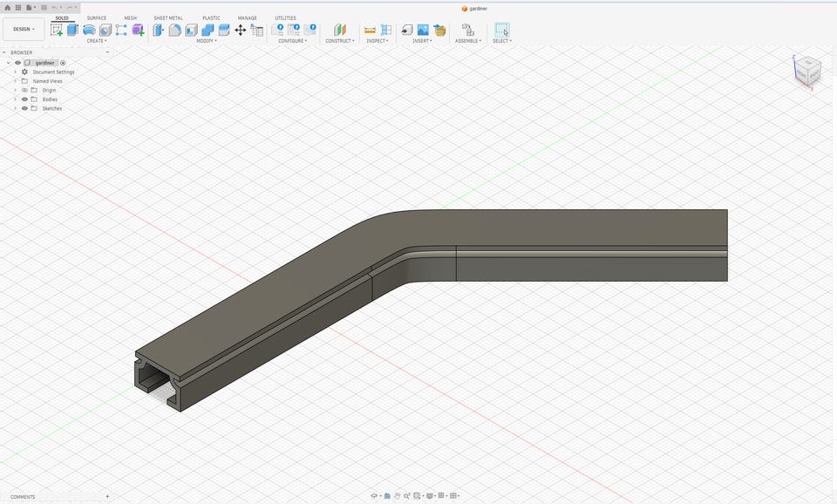This screenshot has width=837, height=504.
Task: Select the Extrude tool
Action: (72, 30)
